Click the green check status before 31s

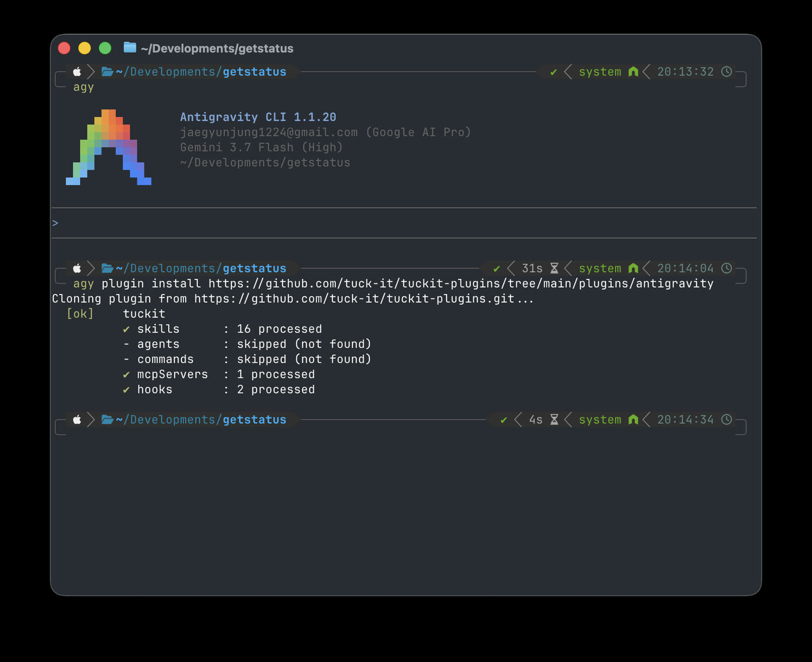[496, 268]
